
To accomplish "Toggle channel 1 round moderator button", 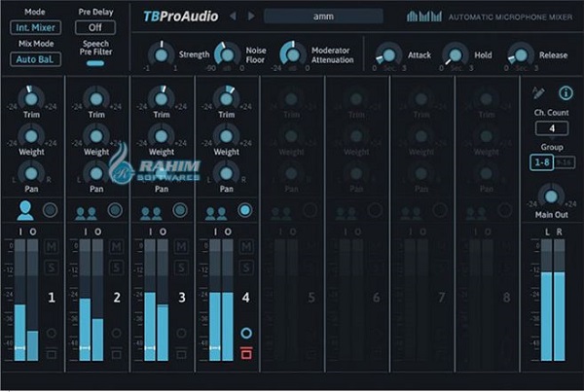I will pos(50,210).
